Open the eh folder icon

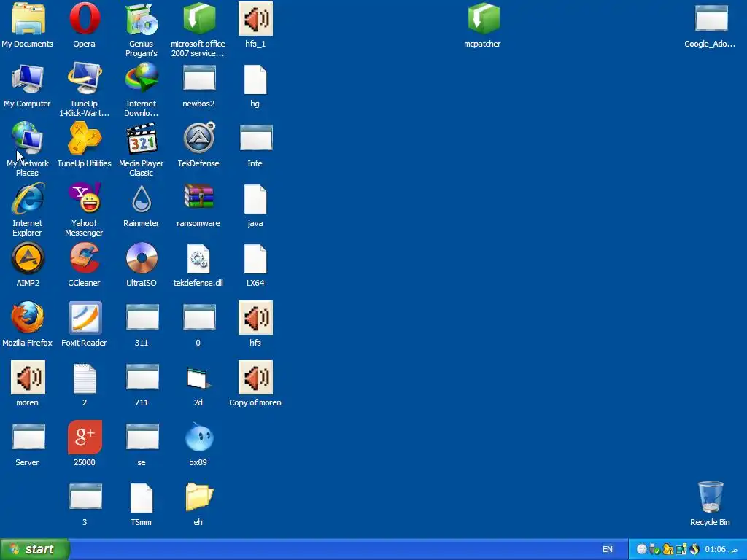point(199,497)
